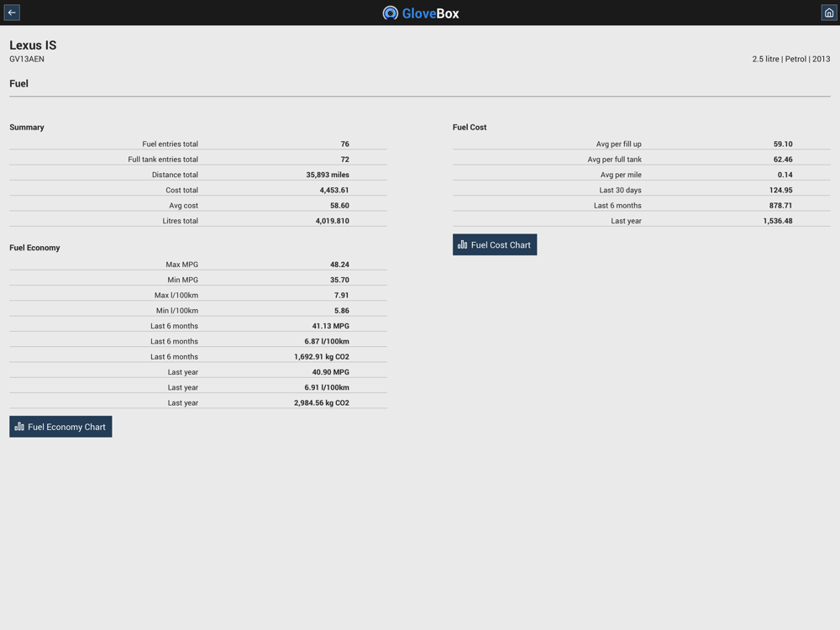
Task: Select the 62.46 value
Action: tap(783, 159)
